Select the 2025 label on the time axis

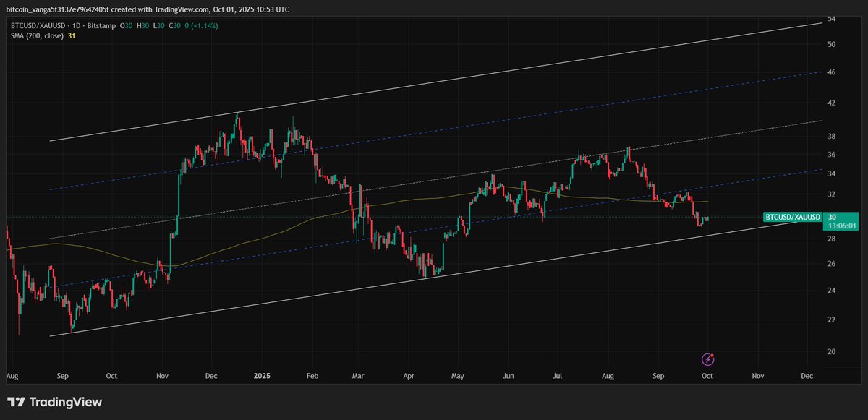pyautogui.click(x=261, y=376)
